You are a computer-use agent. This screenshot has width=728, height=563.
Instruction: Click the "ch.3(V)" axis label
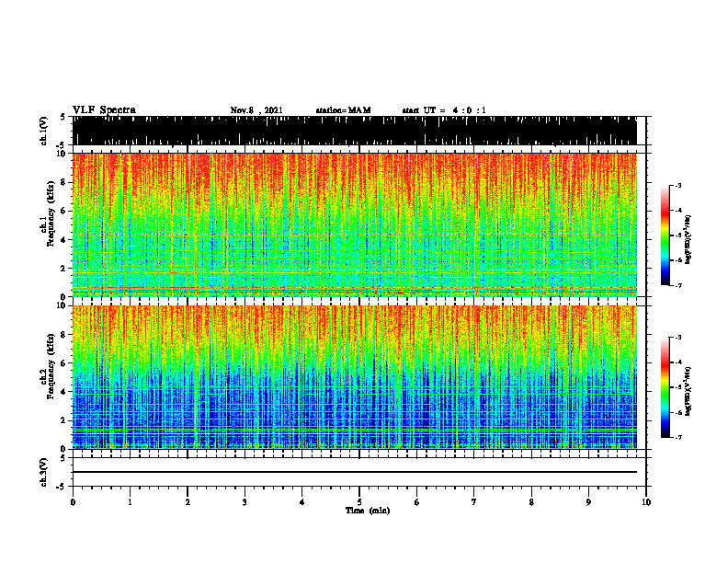tap(43, 472)
